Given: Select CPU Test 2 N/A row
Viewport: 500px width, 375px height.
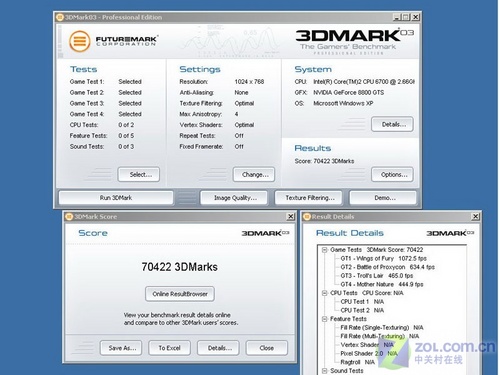Looking at the screenshot, I should pos(362,310).
